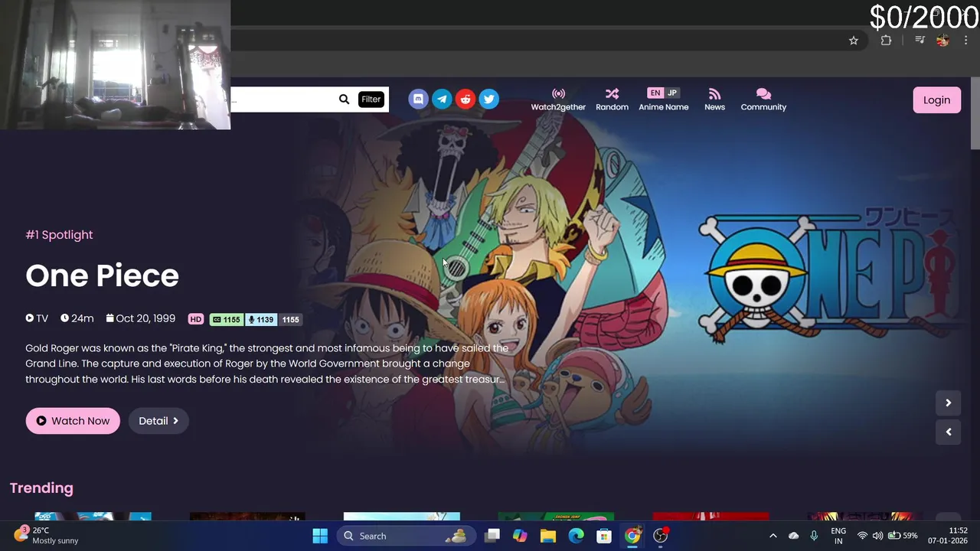Open the volume speaker tray icon
The width and height of the screenshot is (980, 551).
point(877,536)
